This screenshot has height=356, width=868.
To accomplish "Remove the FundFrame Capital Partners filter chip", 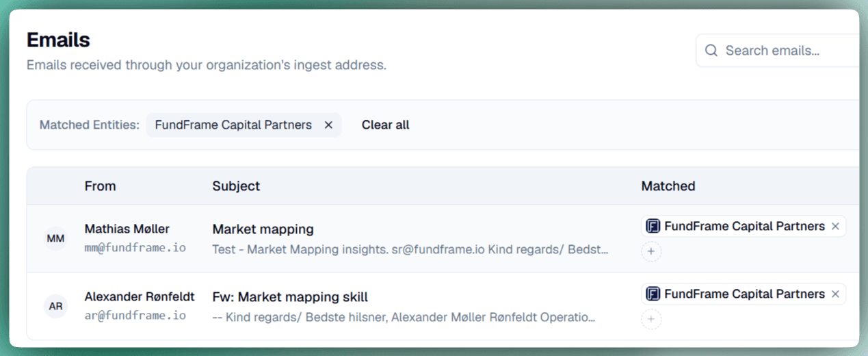I will point(328,125).
